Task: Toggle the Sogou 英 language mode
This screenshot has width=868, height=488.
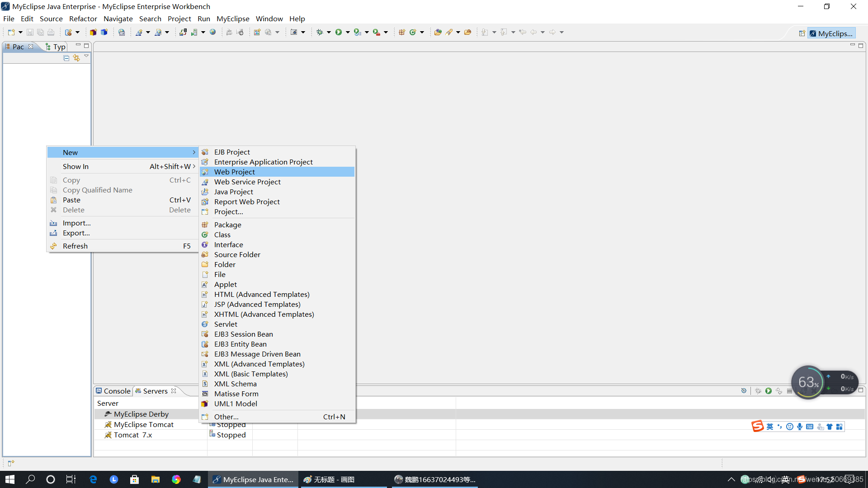Action: point(770,427)
